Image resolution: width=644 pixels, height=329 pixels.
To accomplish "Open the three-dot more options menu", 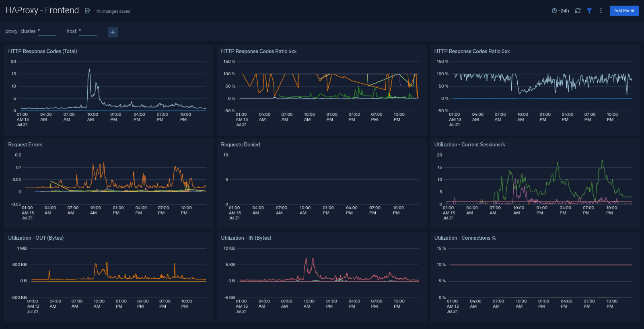I will tap(601, 11).
